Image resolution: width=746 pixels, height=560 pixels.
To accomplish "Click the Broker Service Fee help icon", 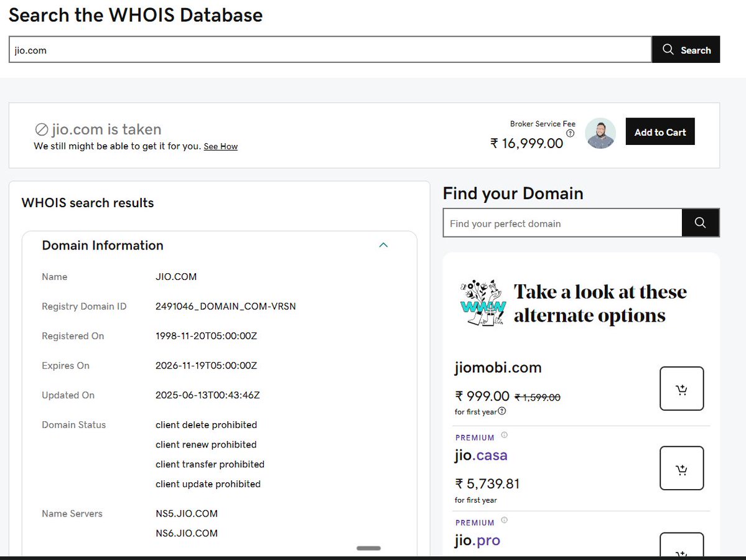I will coord(570,133).
